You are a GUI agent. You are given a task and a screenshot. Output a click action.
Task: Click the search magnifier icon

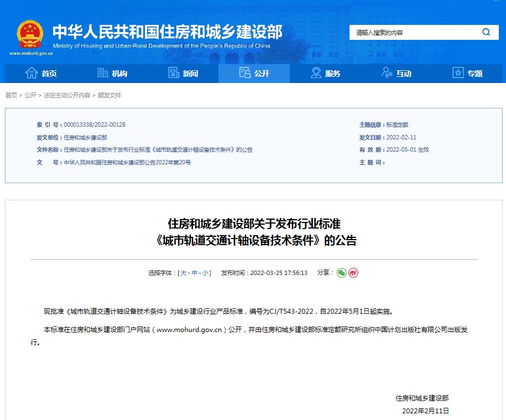(486, 32)
